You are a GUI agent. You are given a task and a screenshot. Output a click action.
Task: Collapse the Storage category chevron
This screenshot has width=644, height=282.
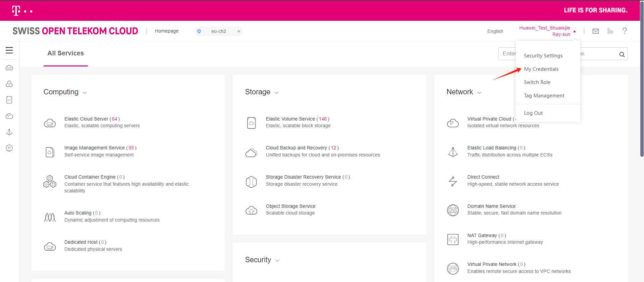pyautogui.click(x=276, y=93)
